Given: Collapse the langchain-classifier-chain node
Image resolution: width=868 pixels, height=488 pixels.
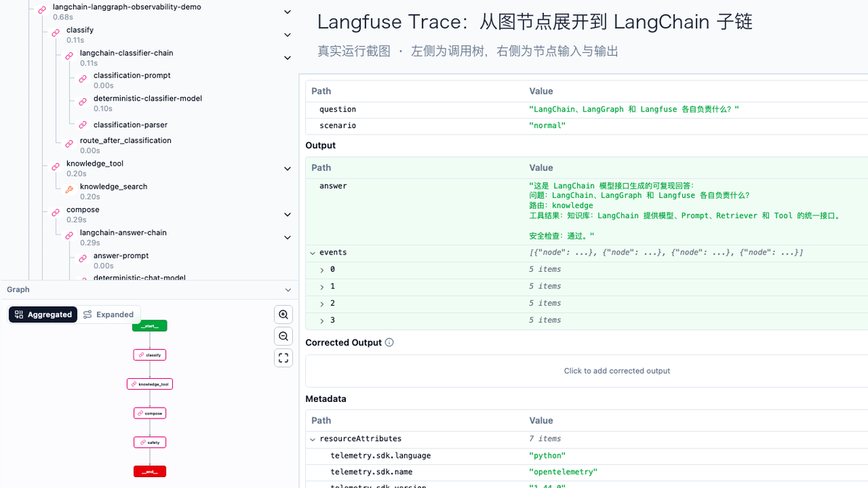Looking at the screenshot, I should [x=287, y=58].
